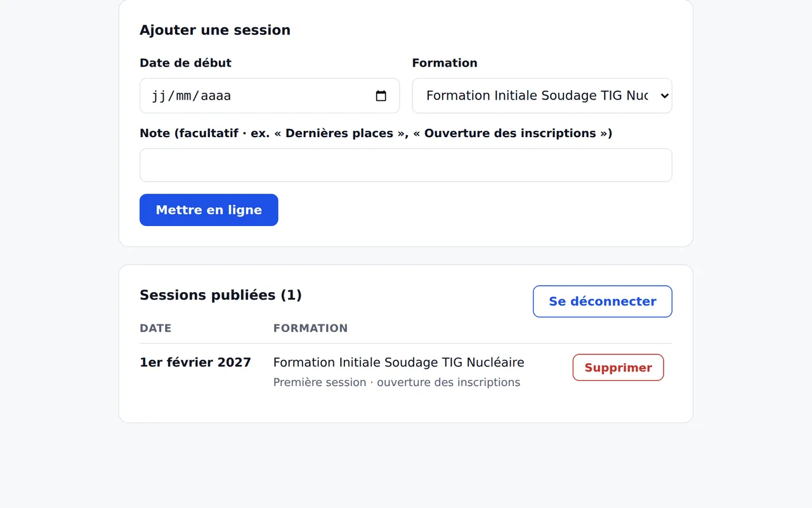Click the FORMATION column header
This screenshot has width=812, height=508.
click(x=310, y=328)
